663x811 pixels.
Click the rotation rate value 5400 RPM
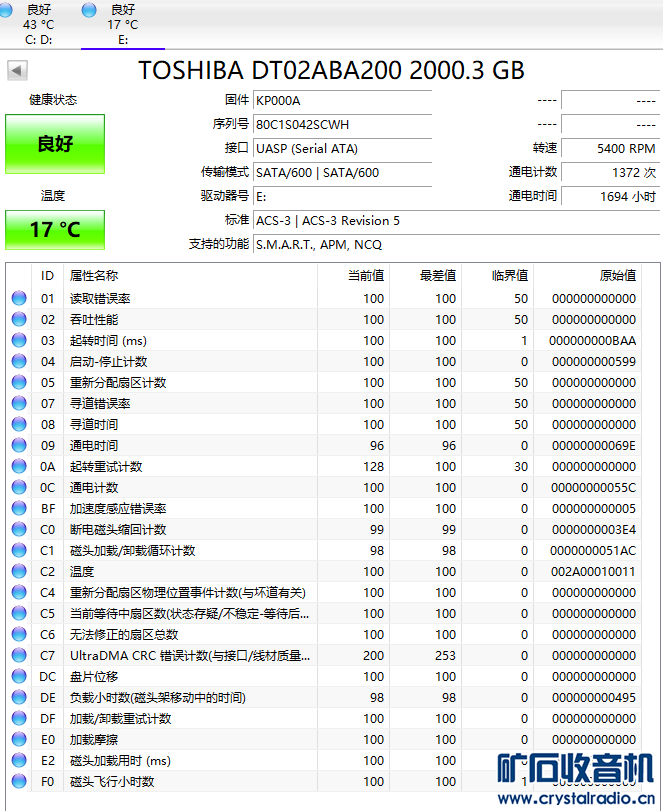pos(610,148)
